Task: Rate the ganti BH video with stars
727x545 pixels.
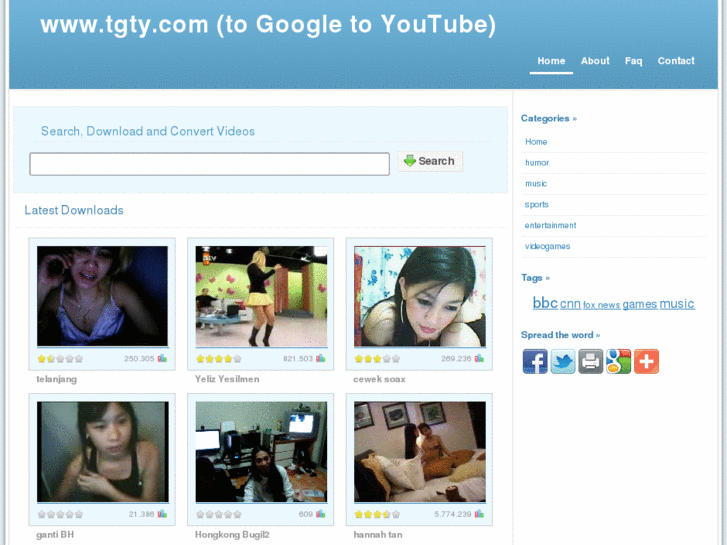Action: 60,514
